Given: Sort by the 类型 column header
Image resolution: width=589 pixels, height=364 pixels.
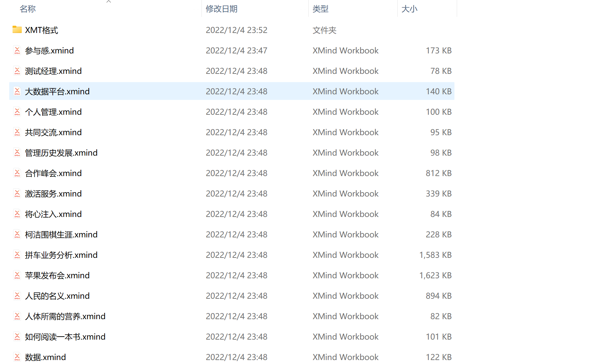Looking at the screenshot, I should (321, 9).
